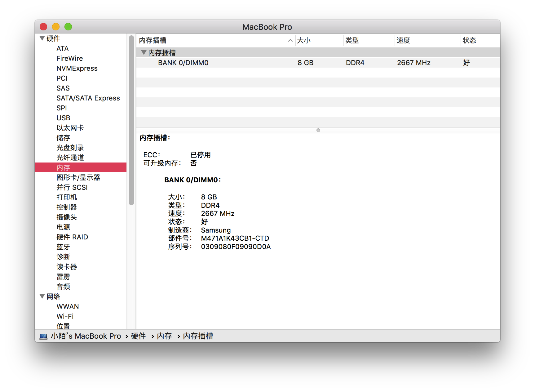Screen dimensions: 535x392
Task: Select Wi-Fi in the sidebar
Action: pos(65,316)
